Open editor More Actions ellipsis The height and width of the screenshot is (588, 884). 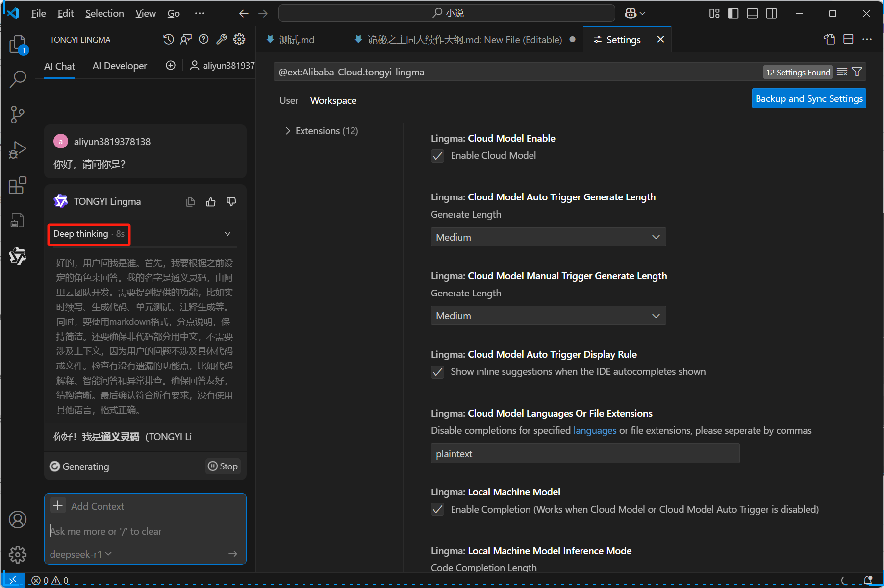click(x=867, y=39)
